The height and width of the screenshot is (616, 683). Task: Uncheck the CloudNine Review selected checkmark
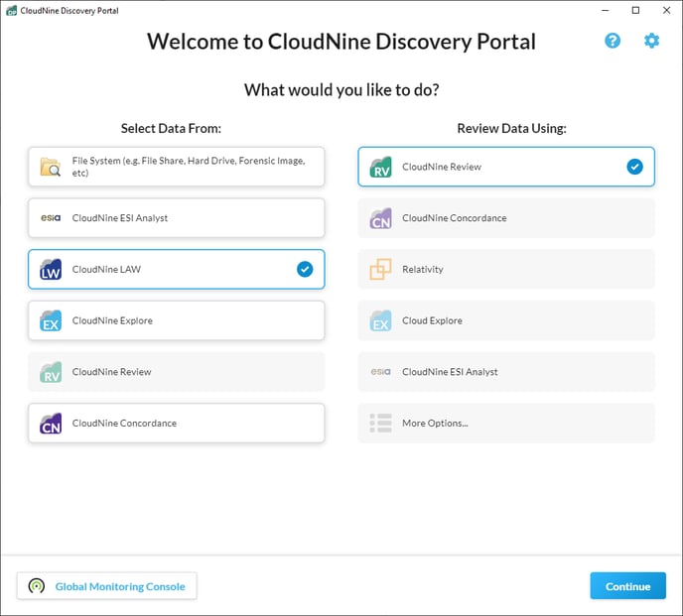(634, 167)
